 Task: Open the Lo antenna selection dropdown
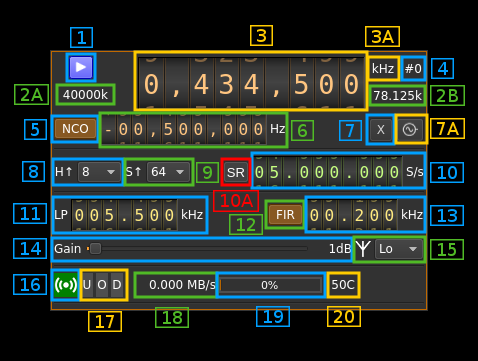399,249
